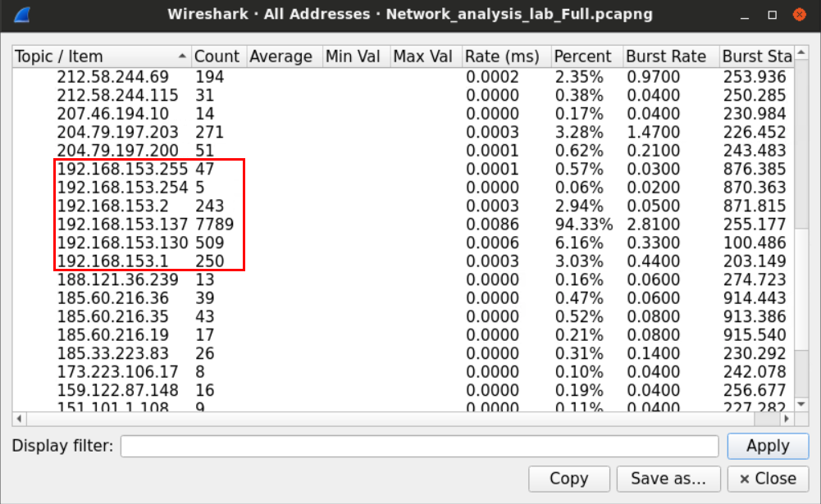Screen dimensions: 821x504
Task: Select the 192.168.153.130 address row
Action: [x=123, y=243]
